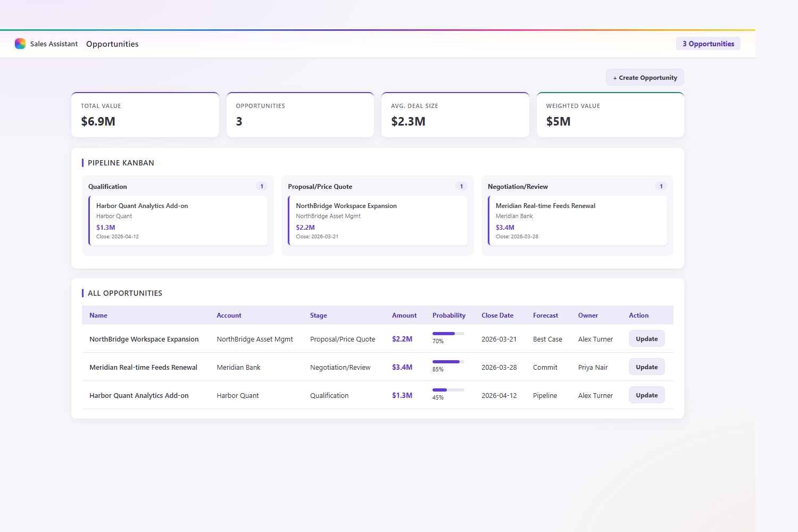Open the Meridian Real-time Feeds Renewal kanban card

point(577,221)
